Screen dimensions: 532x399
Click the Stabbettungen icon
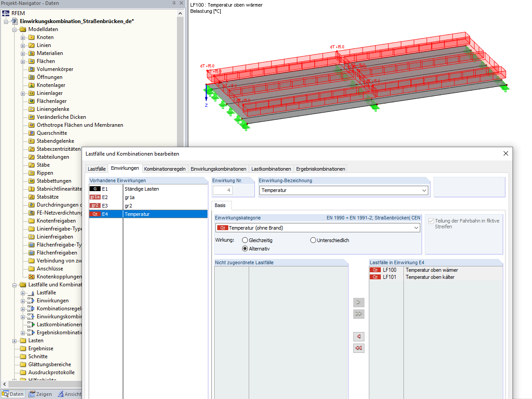click(x=31, y=181)
